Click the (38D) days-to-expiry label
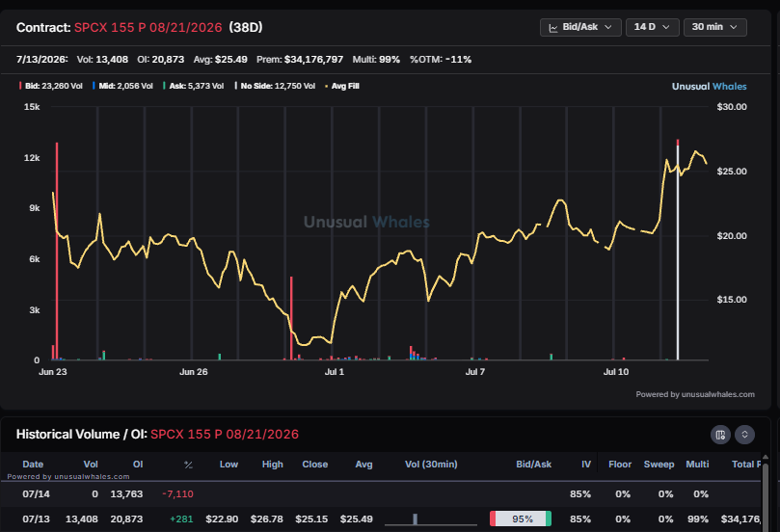780x532 pixels. (246, 27)
